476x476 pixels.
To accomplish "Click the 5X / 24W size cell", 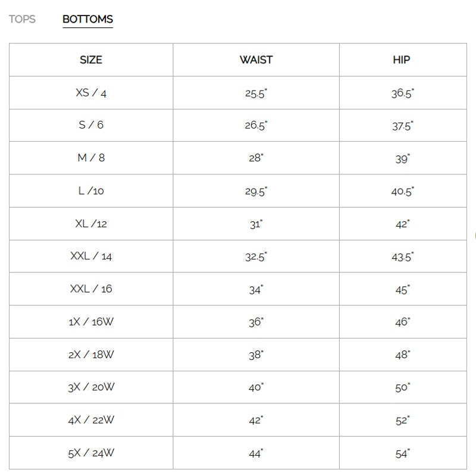I will [91, 453].
